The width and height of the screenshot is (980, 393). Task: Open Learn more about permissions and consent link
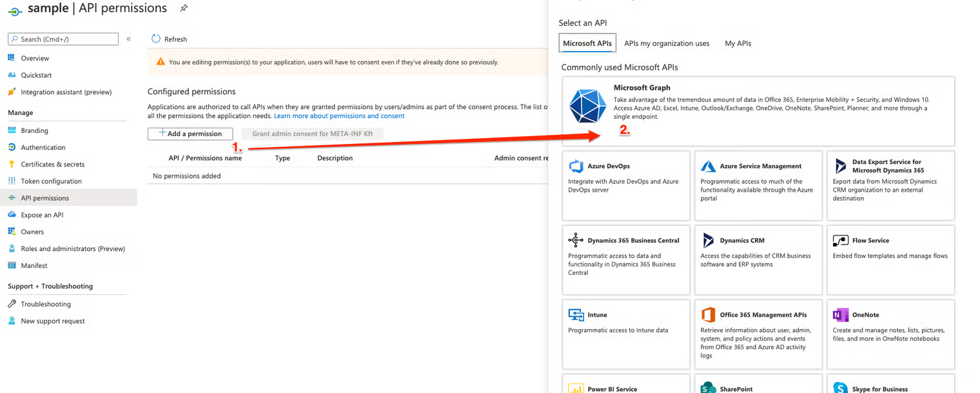click(x=339, y=116)
